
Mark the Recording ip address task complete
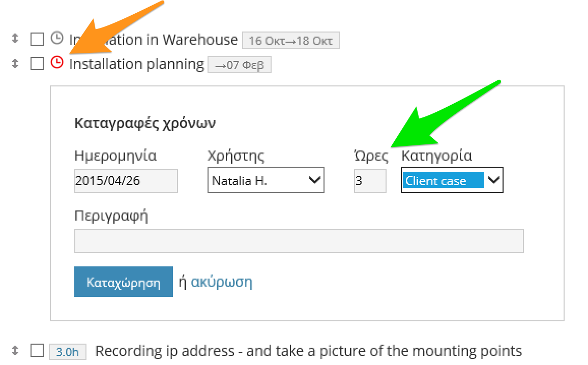coord(37,351)
